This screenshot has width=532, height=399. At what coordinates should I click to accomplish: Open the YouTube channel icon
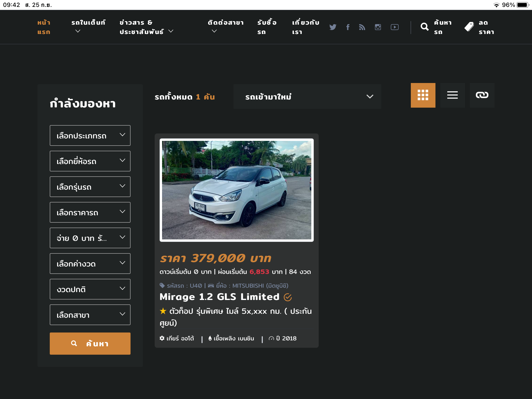pyautogui.click(x=395, y=27)
